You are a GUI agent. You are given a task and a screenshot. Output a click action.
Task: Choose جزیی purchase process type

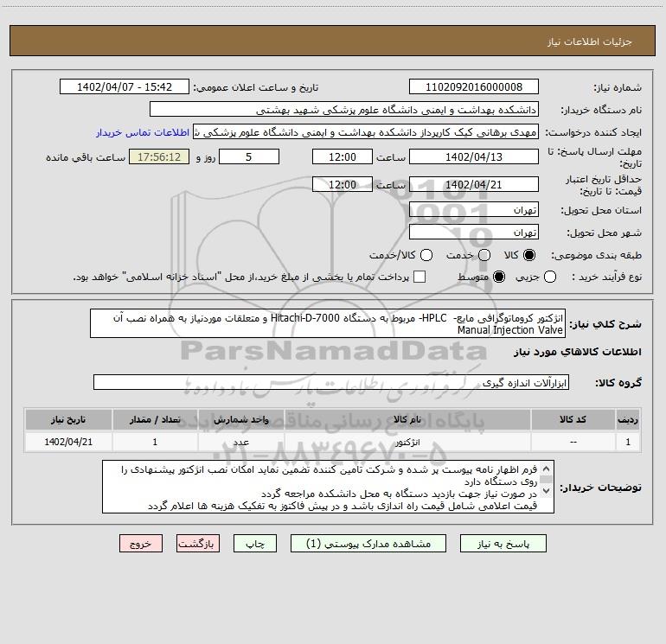pyautogui.click(x=549, y=277)
